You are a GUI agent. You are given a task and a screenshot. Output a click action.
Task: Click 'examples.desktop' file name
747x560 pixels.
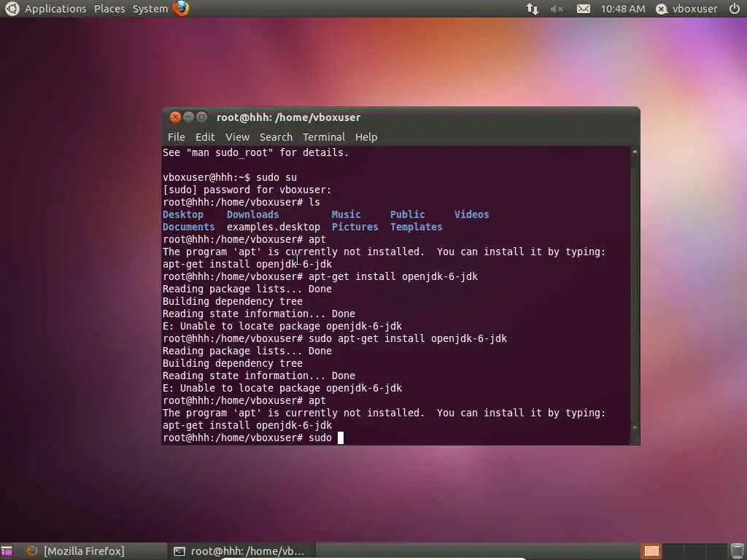(x=273, y=227)
